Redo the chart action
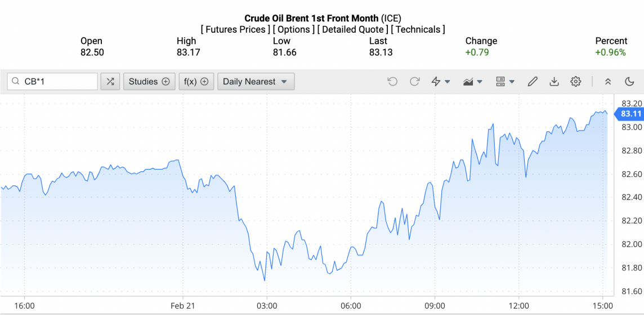The height and width of the screenshot is (315, 644). click(x=415, y=82)
